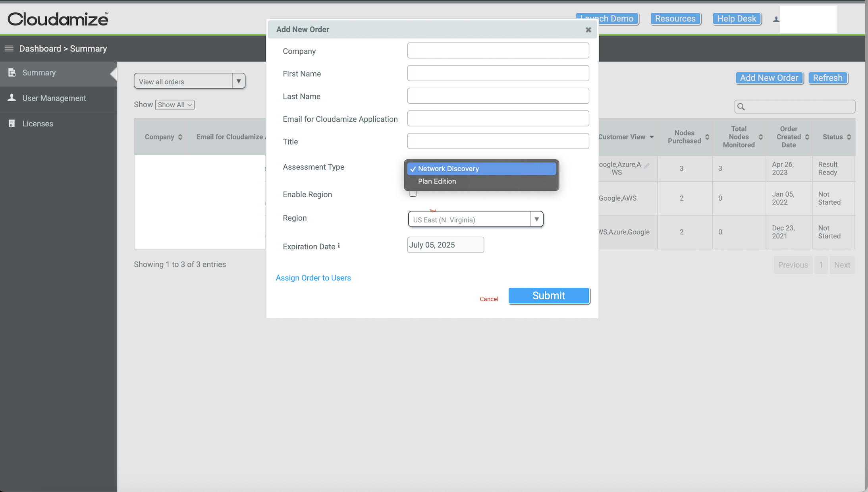The height and width of the screenshot is (492, 868).
Task: Click the Refresh button
Action: [x=827, y=77]
